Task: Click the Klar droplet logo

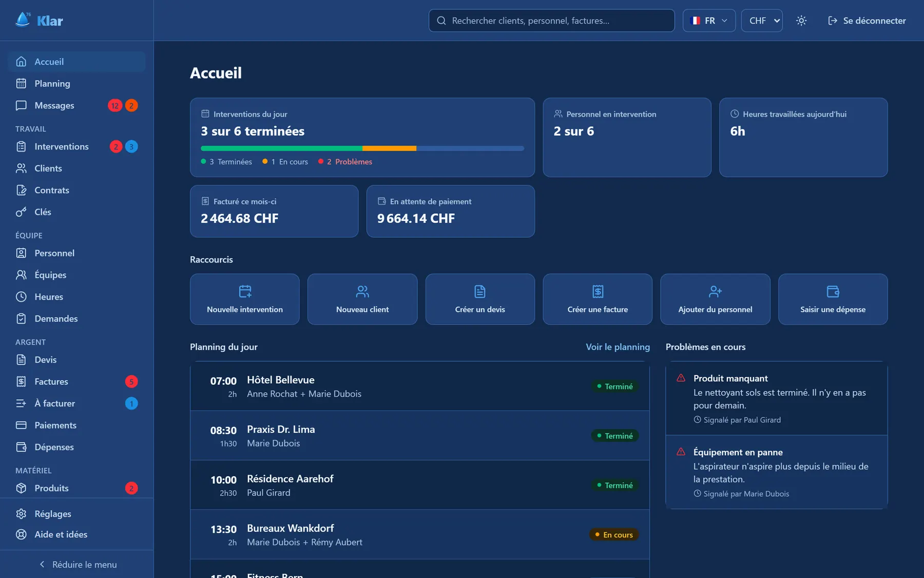Action: pos(23,20)
